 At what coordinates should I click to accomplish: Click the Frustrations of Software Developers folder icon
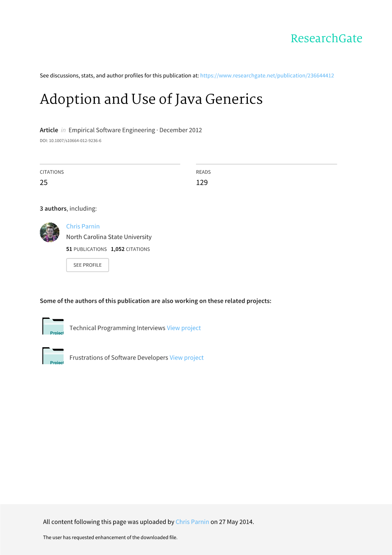(53, 356)
